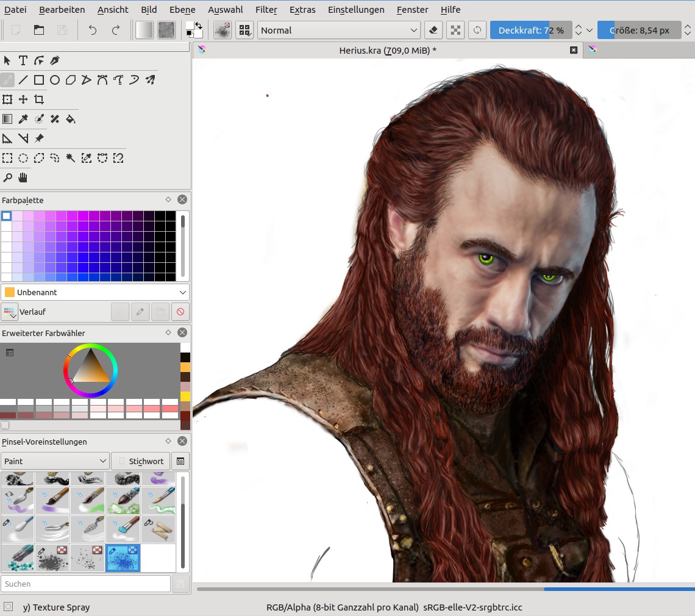Select the Gradient draw tool in toolbox
The width and height of the screenshot is (695, 616).
7,119
